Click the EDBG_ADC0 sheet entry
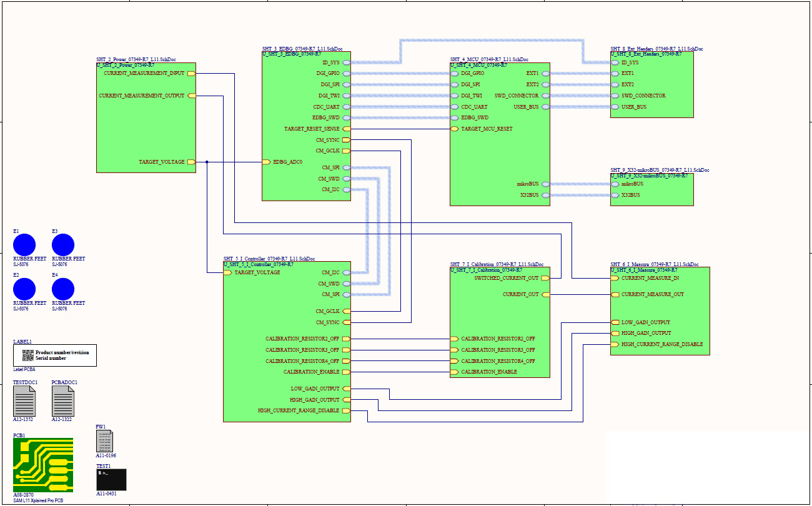Screen dimensions: 812x506 point(267,161)
